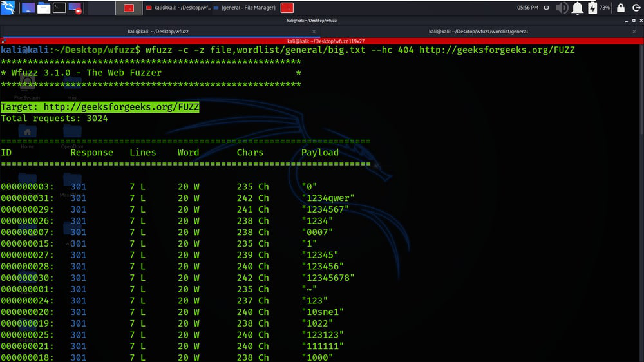Switch to general - File Manager taskbar window
This screenshot has width=644, height=362.
click(245, 8)
